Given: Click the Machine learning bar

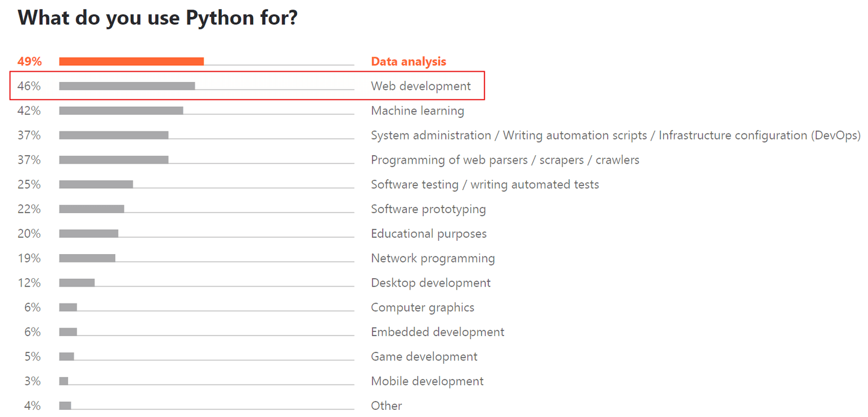Looking at the screenshot, I should tap(121, 110).
